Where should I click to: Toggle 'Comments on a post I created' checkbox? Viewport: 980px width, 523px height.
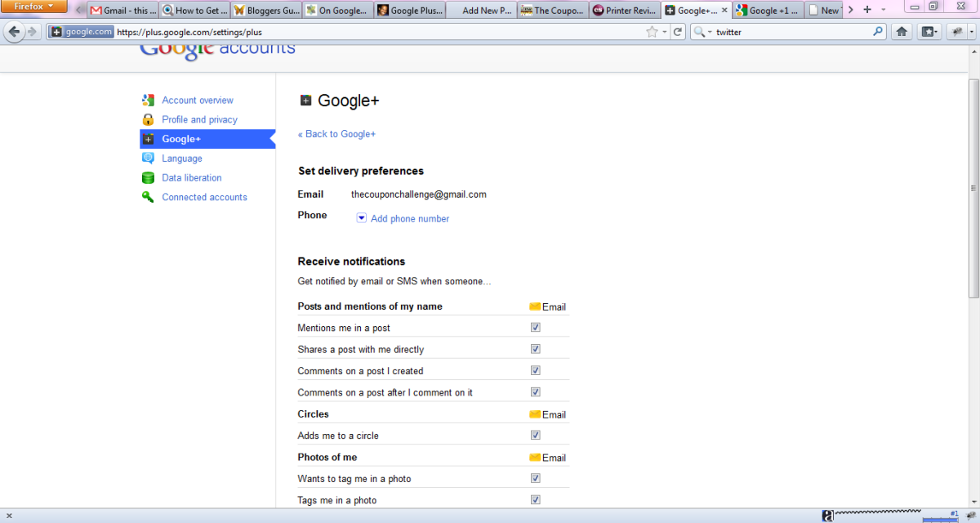click(536, 370)
